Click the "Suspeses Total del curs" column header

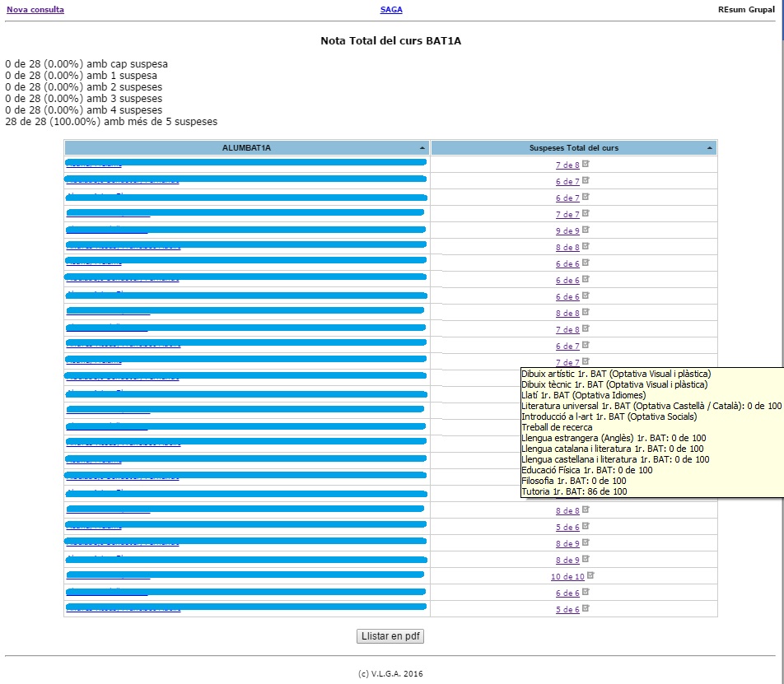pos(573,148)
